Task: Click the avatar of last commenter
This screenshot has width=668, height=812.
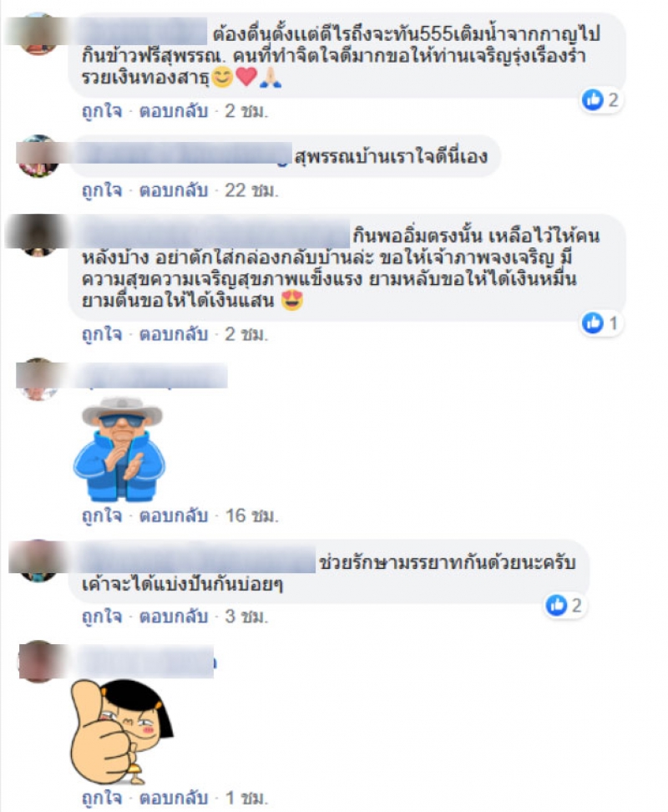Action: (38, 662)
